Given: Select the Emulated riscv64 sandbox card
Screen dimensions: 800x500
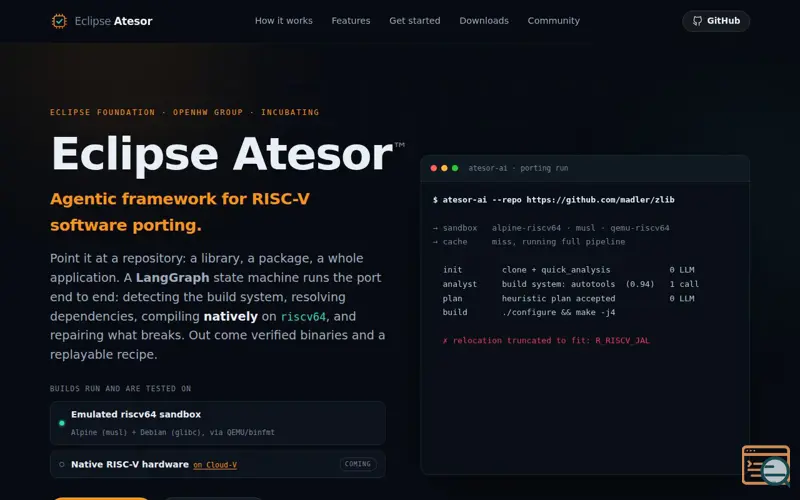Looking at the screenshot, I should click(x=218, y=423).
